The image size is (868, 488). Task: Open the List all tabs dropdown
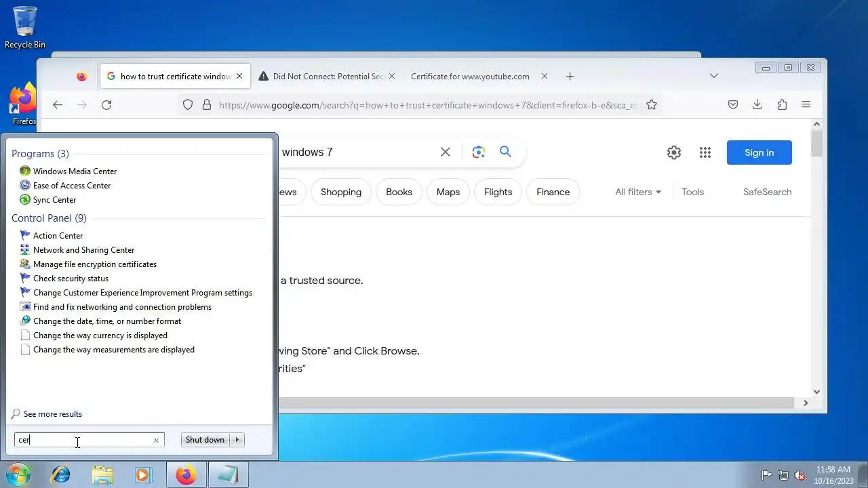(714, 76)
